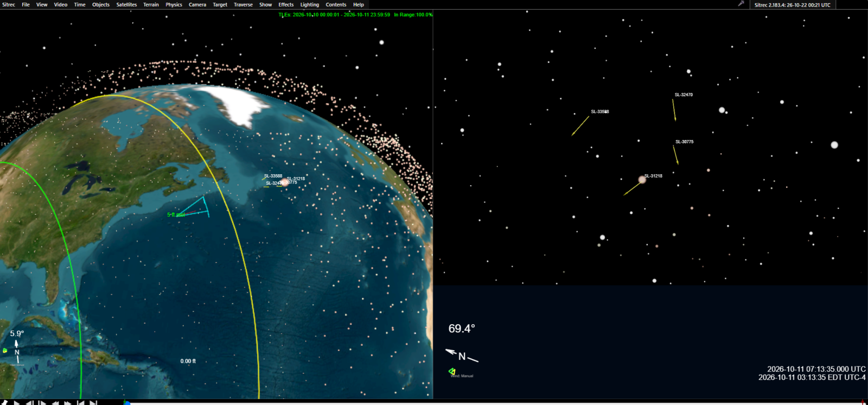868x405 pixels.
Task: Start playback with the play button
Action: tap(17, 402)
